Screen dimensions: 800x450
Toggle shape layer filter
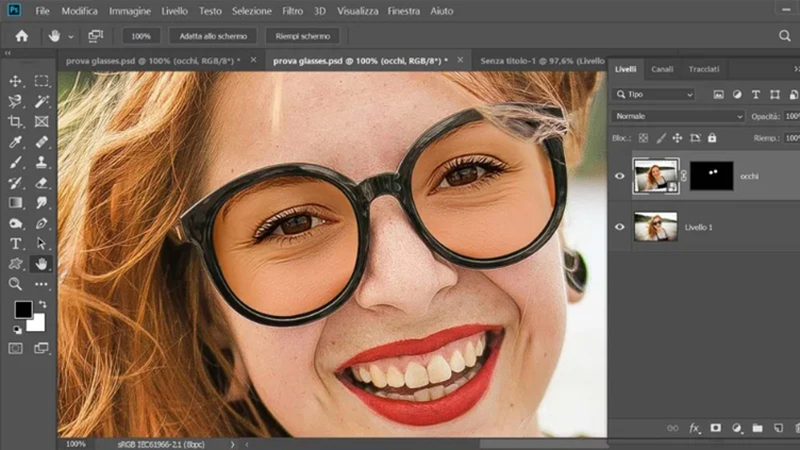tap(774, 94)
